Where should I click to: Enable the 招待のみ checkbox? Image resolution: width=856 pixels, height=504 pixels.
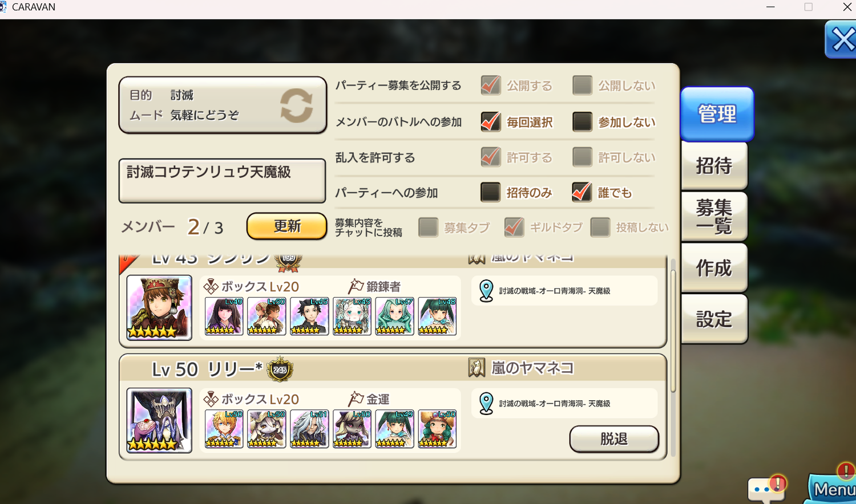point(490,192)
